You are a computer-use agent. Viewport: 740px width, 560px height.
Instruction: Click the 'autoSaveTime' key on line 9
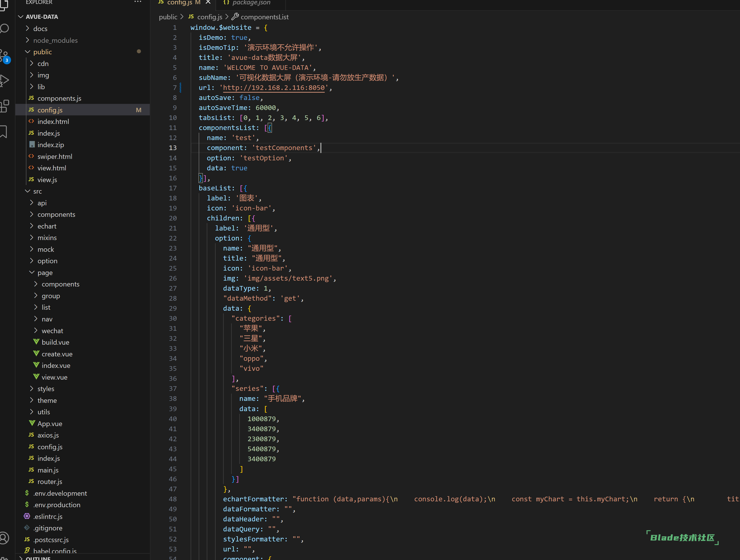point(223,108)
